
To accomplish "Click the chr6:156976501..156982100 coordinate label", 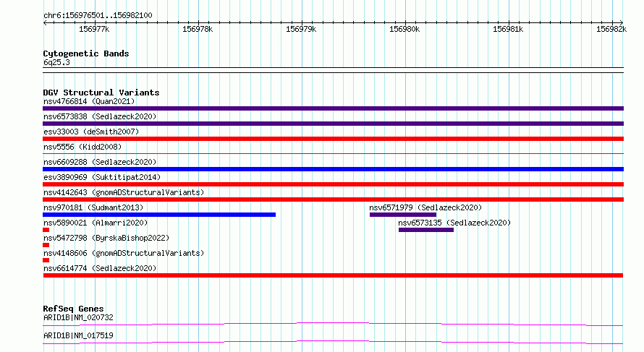I will pos(98,15).
